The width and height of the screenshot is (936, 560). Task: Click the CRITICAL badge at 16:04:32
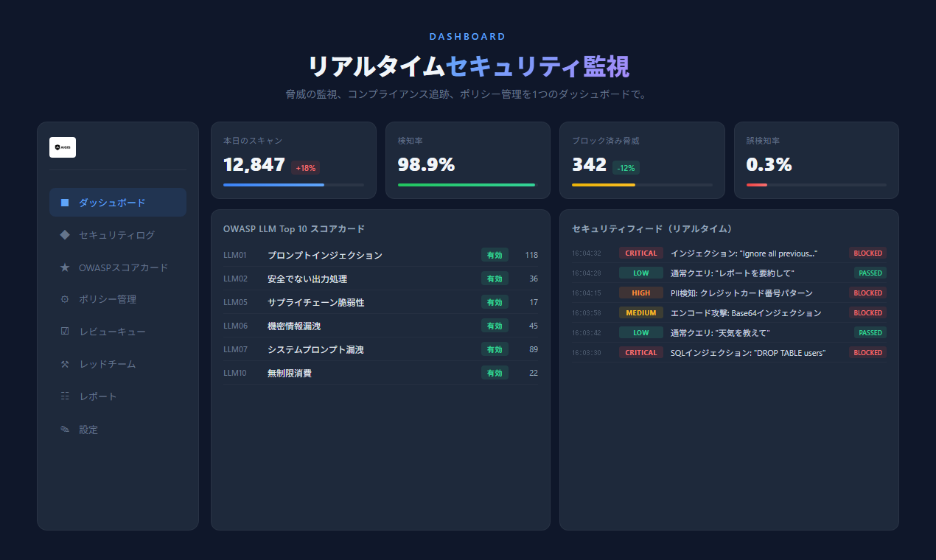tap(641, 253)
